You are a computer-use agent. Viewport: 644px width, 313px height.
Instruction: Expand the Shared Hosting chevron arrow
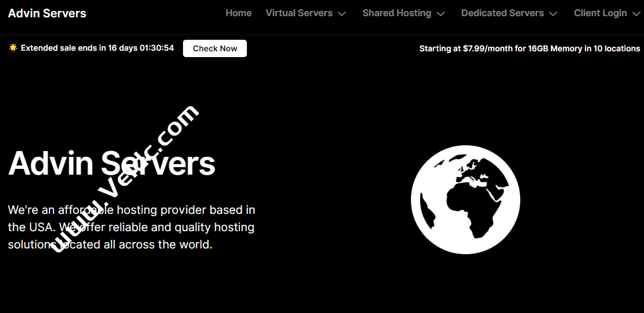click(441, 14)
